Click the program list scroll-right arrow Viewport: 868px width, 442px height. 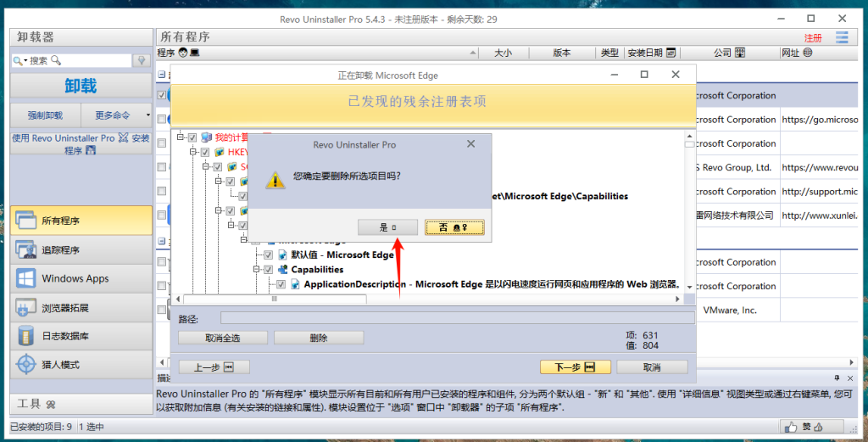click(x=851, y=362)
